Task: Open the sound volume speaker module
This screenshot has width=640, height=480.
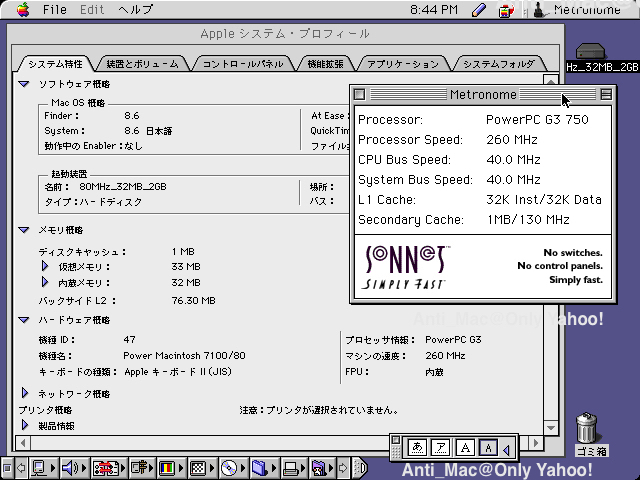Action: click(x=73, y=468)
